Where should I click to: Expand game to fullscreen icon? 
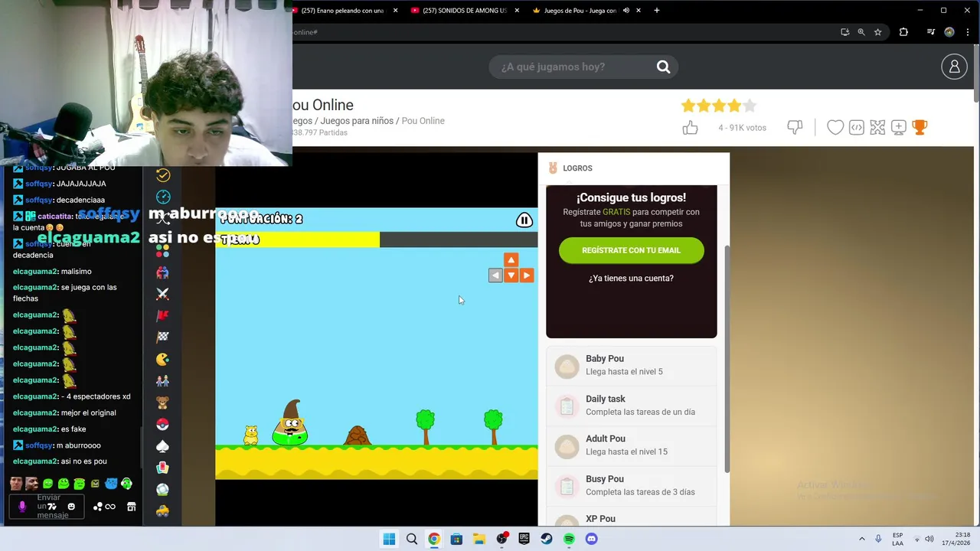click(x=877, y=128)
